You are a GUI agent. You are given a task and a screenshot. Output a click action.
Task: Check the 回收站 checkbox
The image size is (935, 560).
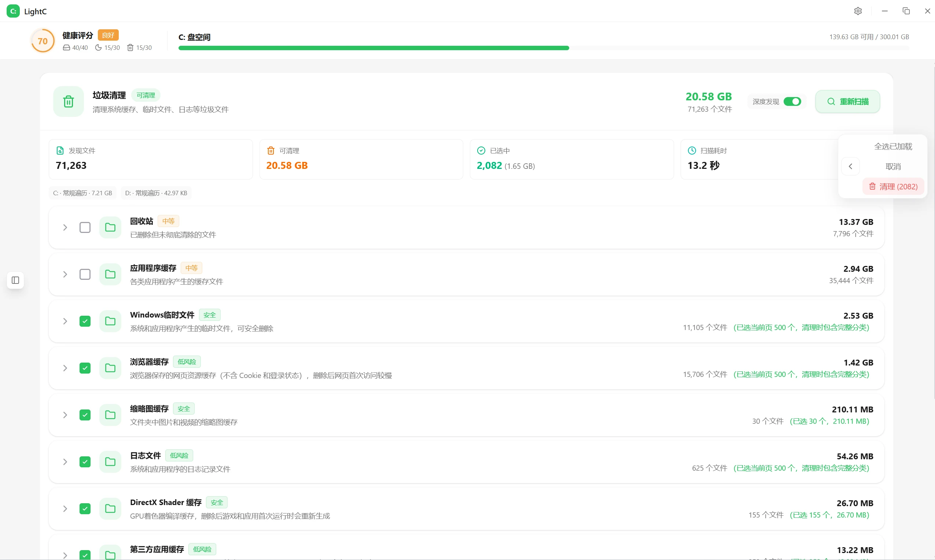(85, 227)
